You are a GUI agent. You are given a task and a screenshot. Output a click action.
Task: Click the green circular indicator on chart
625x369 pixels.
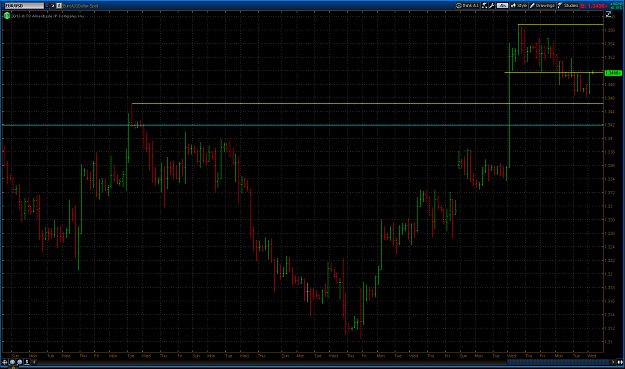click(x=7, y=16)
